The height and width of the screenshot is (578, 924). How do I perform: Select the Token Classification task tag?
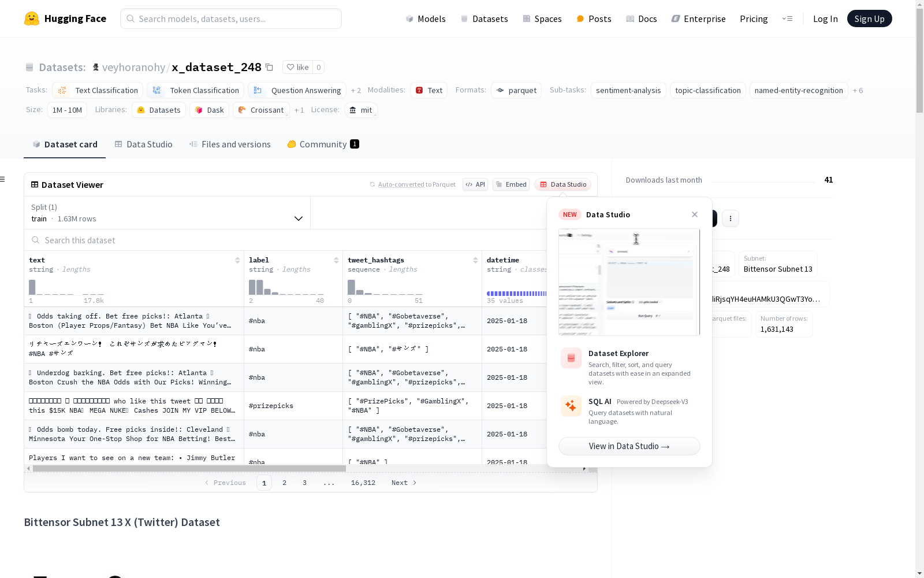click(195, 90)
